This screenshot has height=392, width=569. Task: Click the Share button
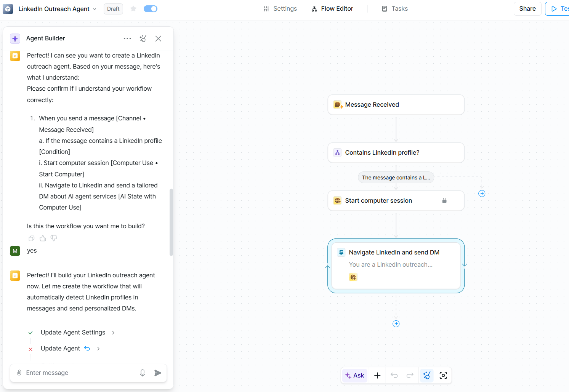pyautogui.click(x=527, y=9)
